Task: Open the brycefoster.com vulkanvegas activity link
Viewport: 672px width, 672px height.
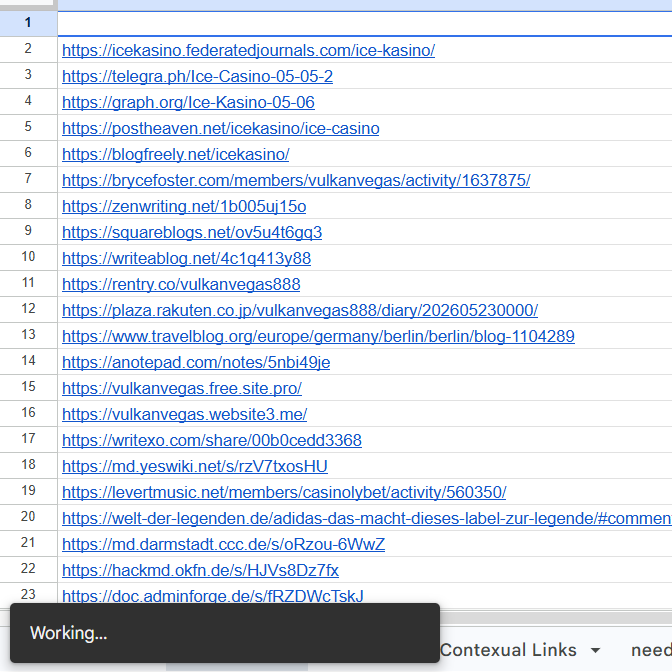Action: pos(296,180)
